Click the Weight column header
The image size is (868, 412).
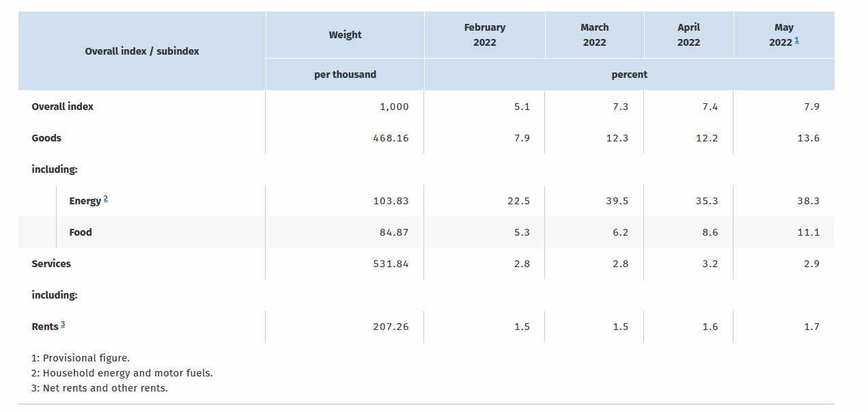pyautogui.click(x=345, y=35)
